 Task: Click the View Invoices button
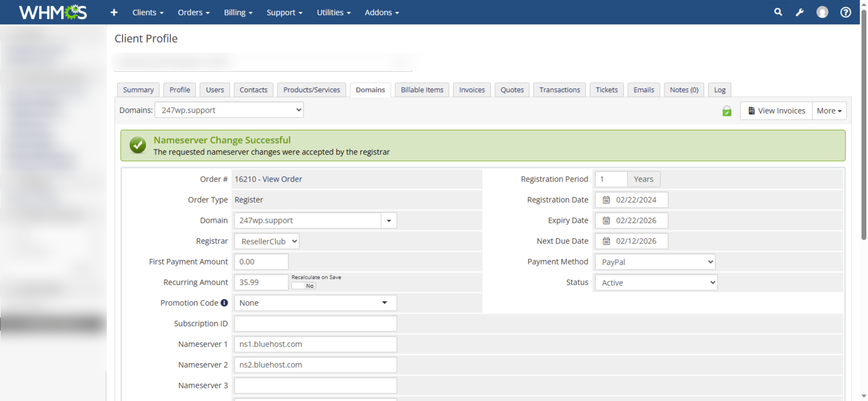[x=776, y=111]
